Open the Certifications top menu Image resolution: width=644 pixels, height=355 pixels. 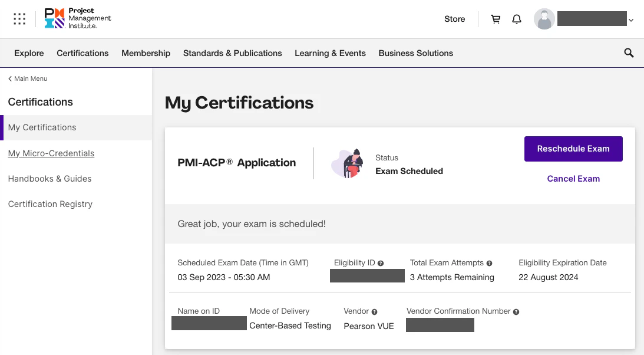pyautogui.click(x=82, y=53)
